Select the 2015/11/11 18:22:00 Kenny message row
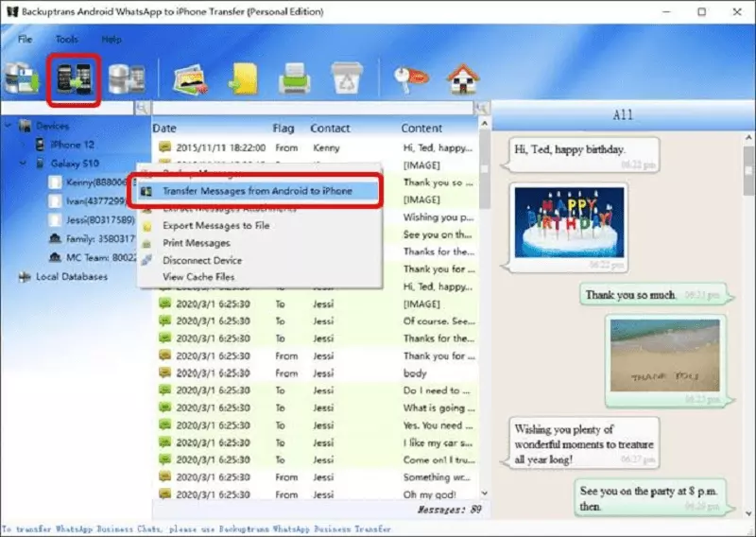This screenshot has height=537, width=756. pyautogui.click(x=316, y=147)
